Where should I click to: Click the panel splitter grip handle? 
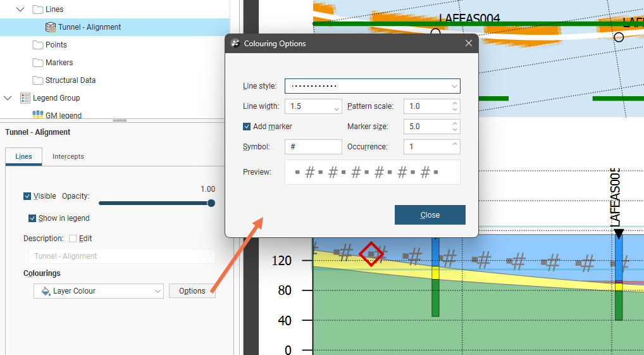(x=120, y=121)
